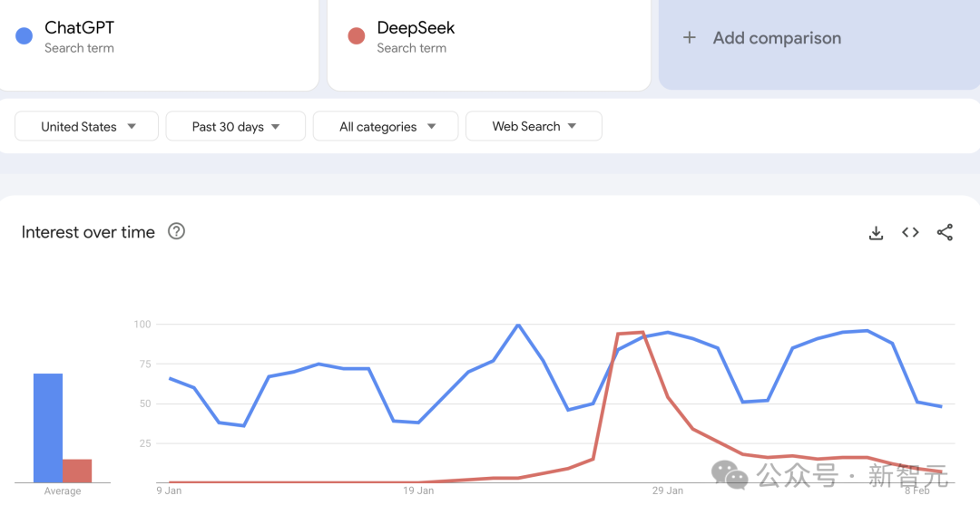Edit the ChatGPT search term
This screenshot has height=515, width=980.
(x=79, y=28)
